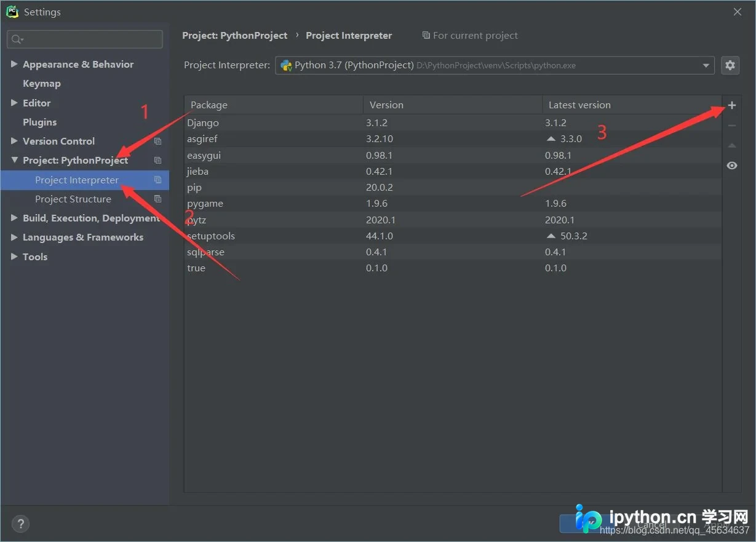Select the pygame package name
Viewport: 756px width, 542px height.
[205, 204]
